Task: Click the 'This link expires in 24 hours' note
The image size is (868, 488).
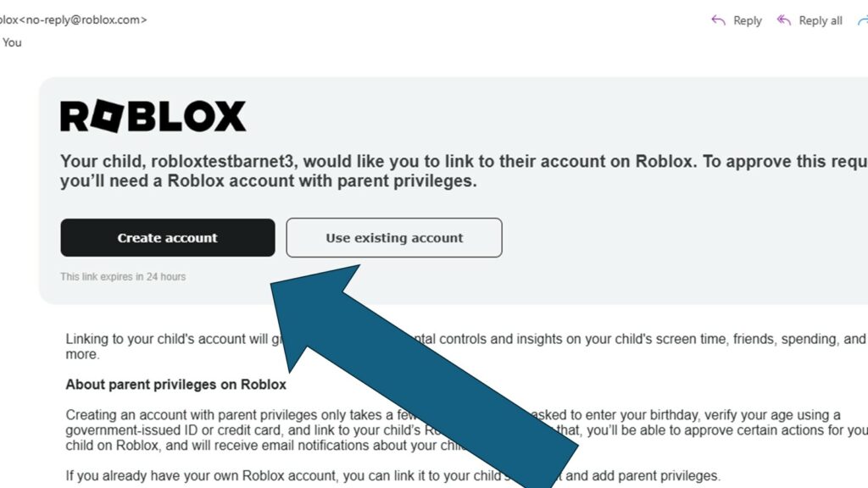Action: (x=123, y=277)
